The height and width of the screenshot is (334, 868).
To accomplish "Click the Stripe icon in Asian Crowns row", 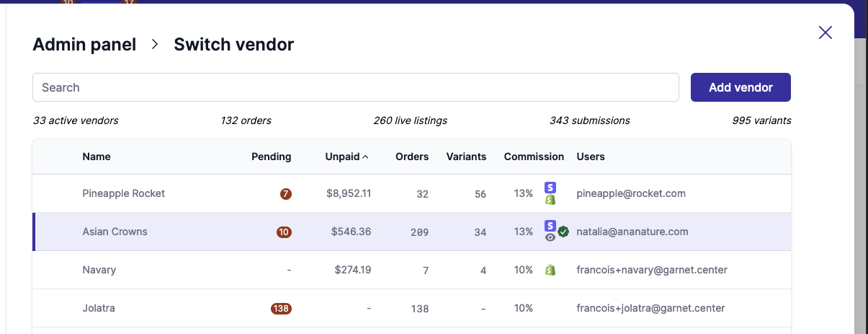I will pos(550,226).
